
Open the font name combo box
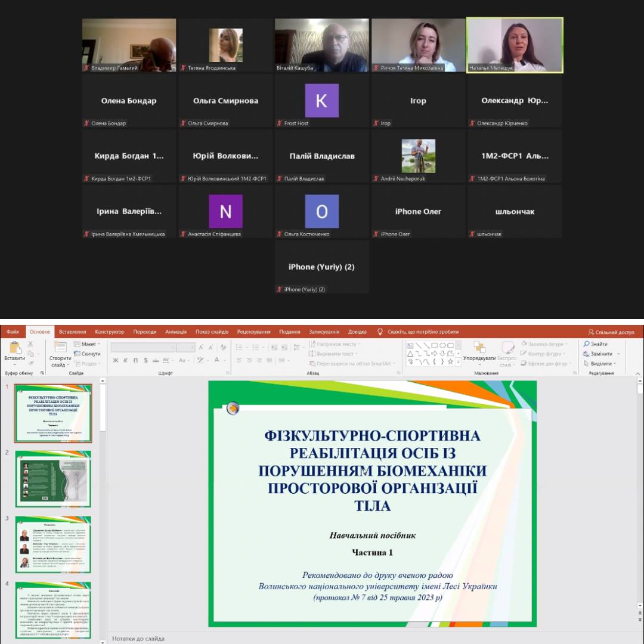143,347
